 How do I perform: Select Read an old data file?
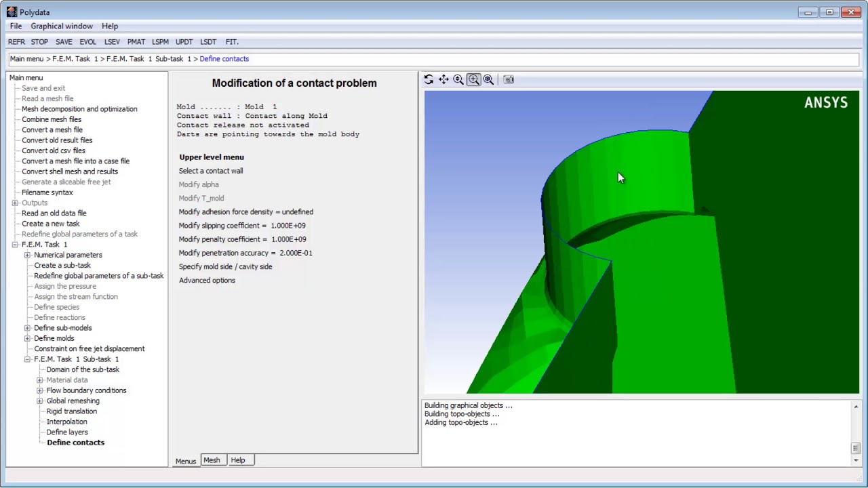click(54, 213)
